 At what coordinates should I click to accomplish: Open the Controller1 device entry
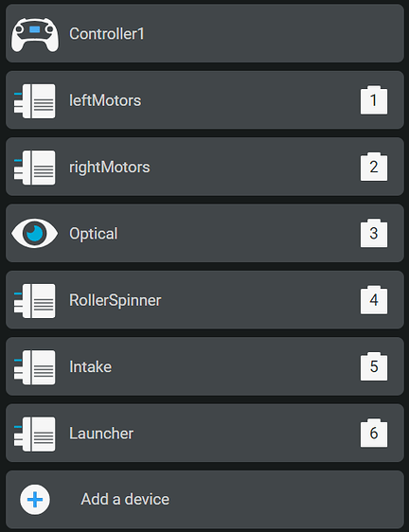coord(204,33)
